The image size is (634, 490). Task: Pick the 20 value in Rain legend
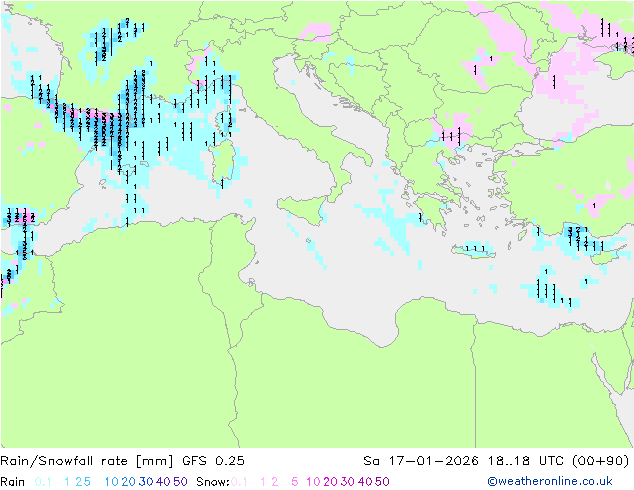129,482
